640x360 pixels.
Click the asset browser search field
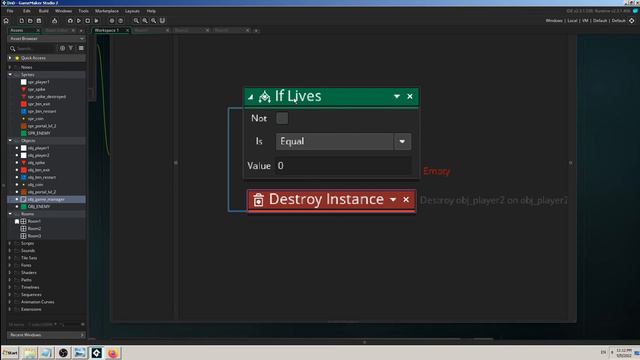click(36, 49)
